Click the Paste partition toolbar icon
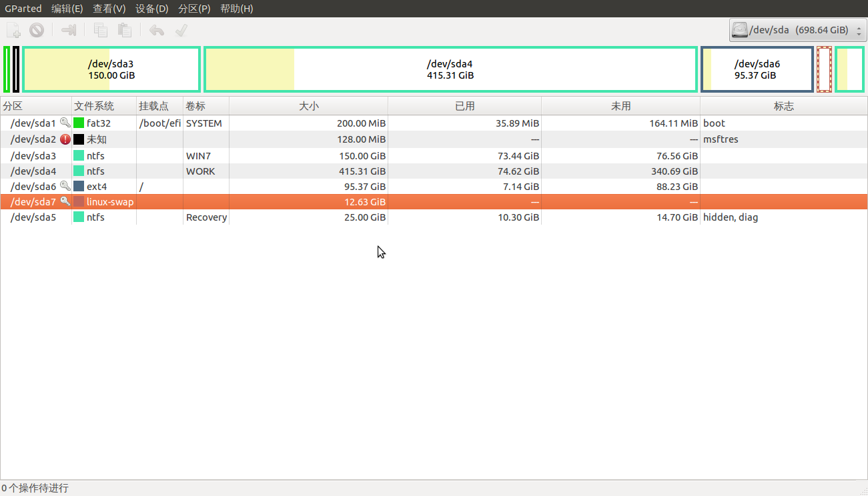Viewport: 868px width, 496px height. [124, 30]
